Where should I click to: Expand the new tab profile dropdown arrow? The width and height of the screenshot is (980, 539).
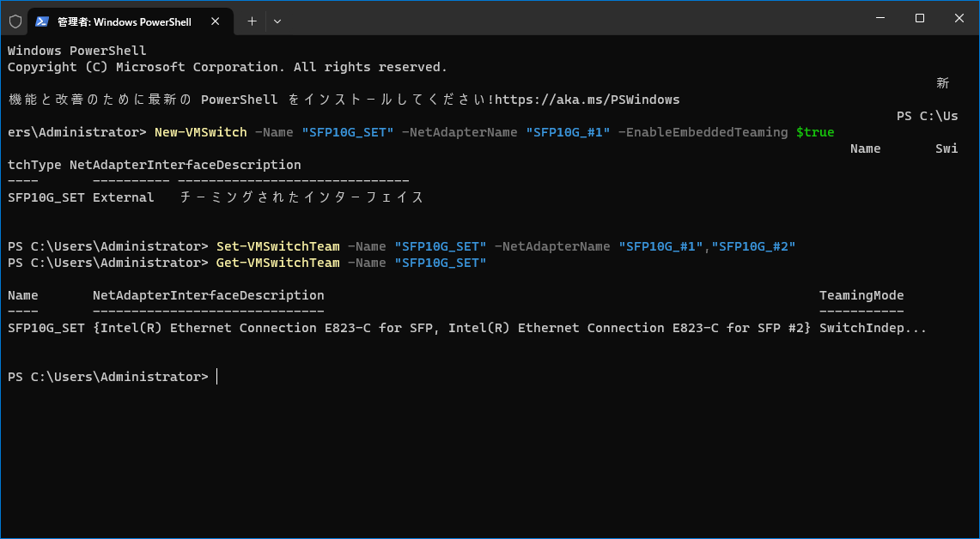(x=277, y=21)
